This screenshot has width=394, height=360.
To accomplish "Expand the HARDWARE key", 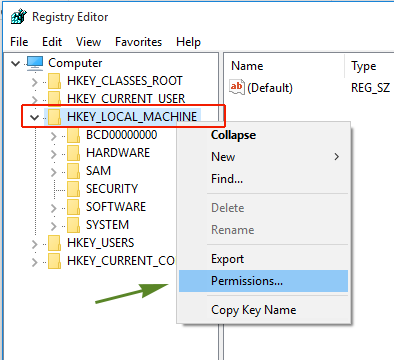I will [x=53, y=154].
